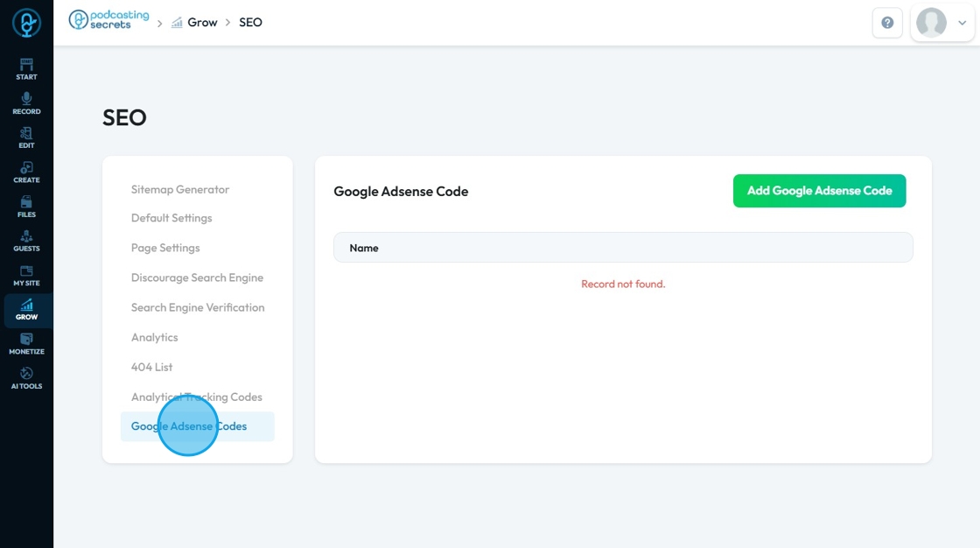Open the Start section in sidebar
980x548 pixels.
(x=26, y=68)
